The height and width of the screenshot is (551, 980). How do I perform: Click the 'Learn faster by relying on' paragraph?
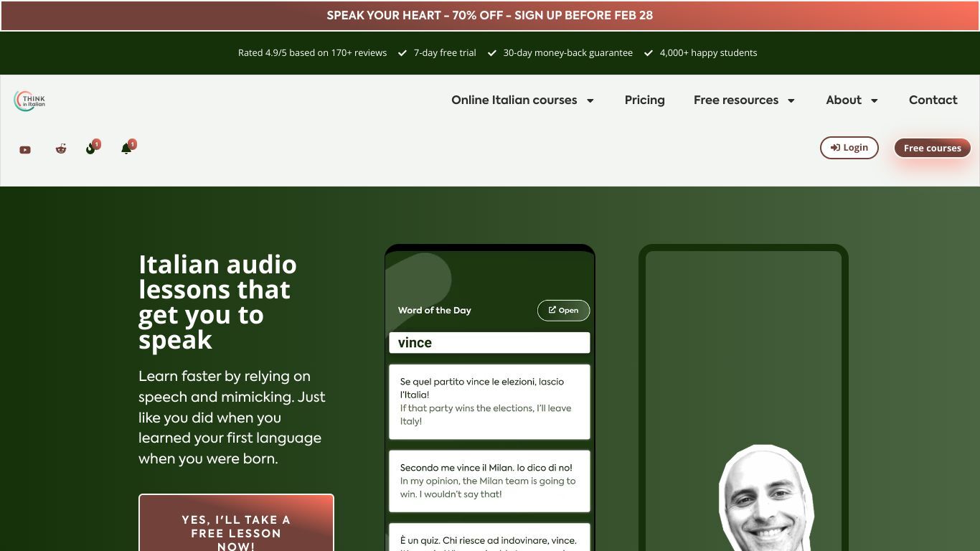[x=232, y=418]
